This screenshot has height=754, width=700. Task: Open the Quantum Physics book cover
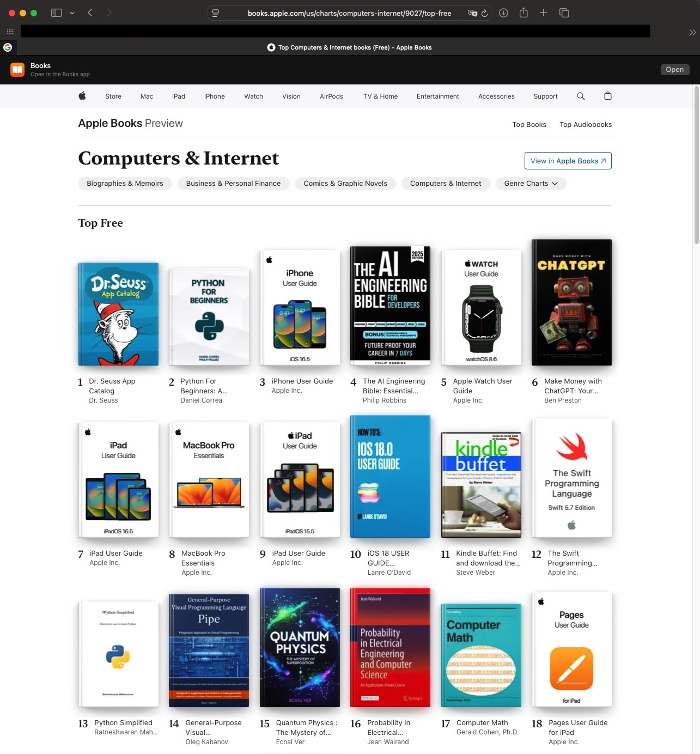pos(300,647)
